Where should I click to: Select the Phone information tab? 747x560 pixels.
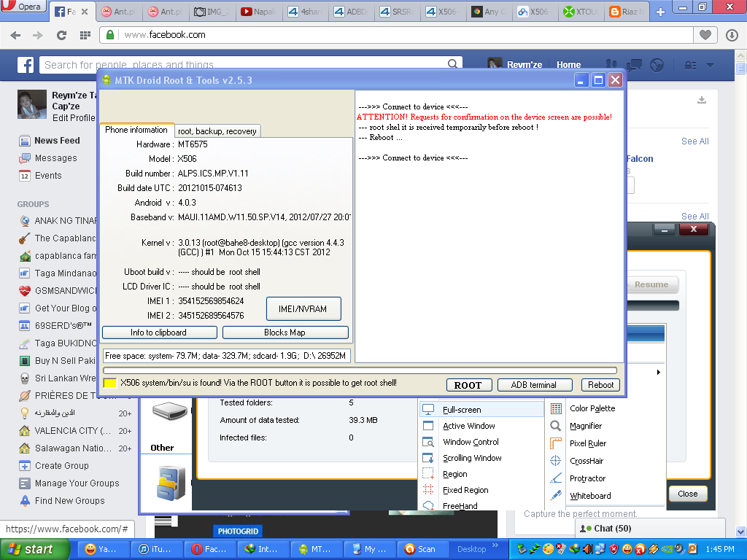coord(136,130)
